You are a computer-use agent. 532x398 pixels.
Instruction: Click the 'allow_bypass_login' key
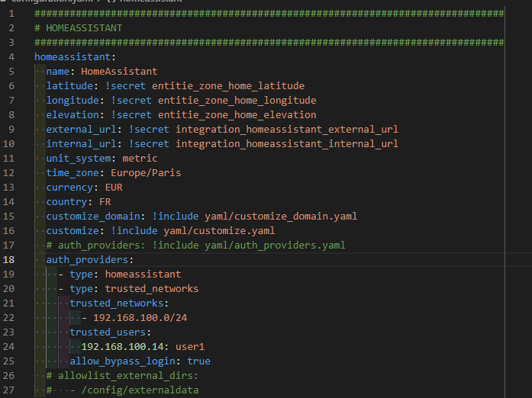[x=122, y=361]
